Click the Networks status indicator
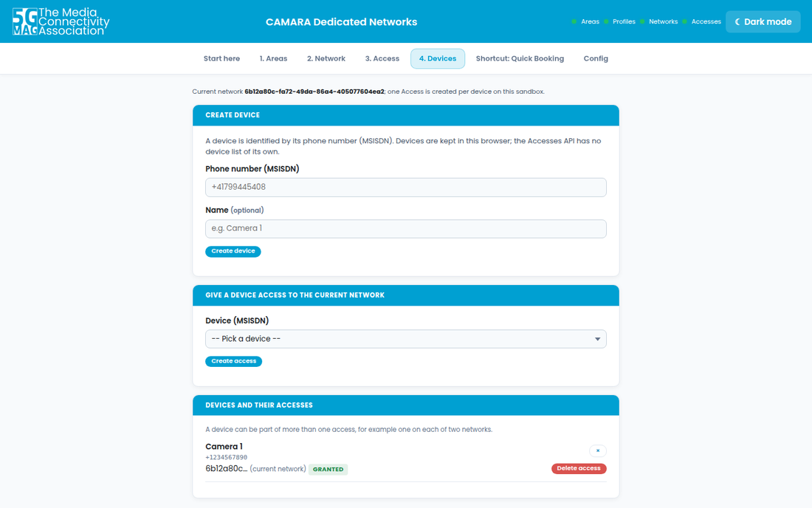The image size is (812, 508). pyautogui.click(x=659, y=21)
